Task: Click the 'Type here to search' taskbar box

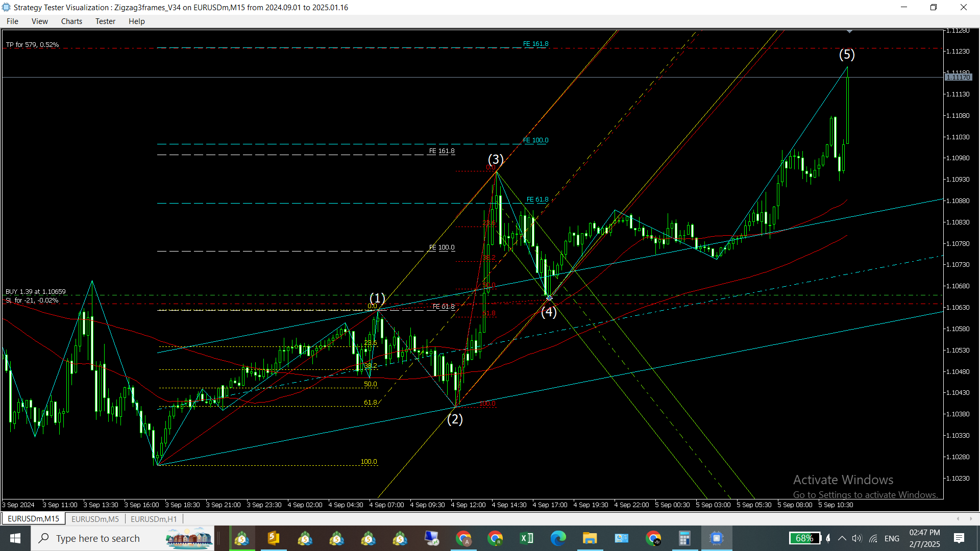Action: point(122,538)
